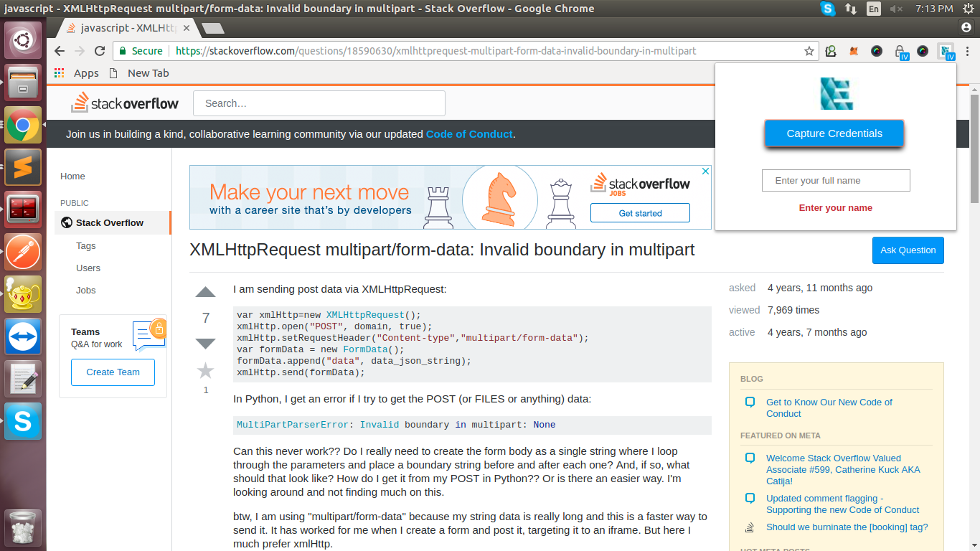Viewport: 980px width, 551px height.
Task: Open TeamViewer from the dock
Action: 23,336
